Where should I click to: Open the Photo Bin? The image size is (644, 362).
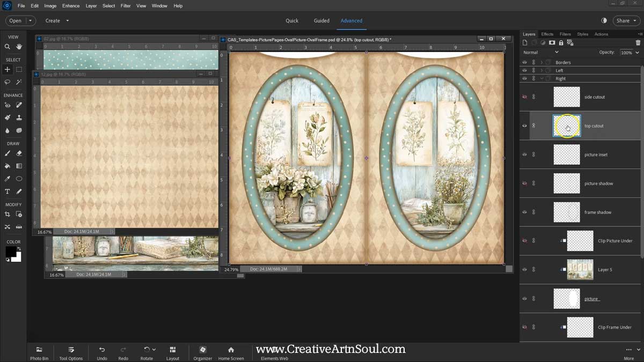(39, 353)
